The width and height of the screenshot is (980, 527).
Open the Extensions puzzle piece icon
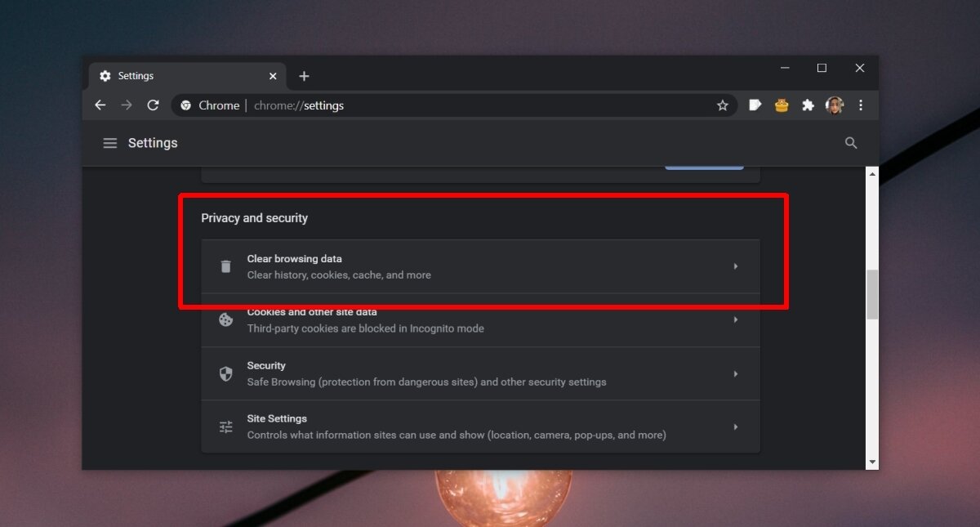pyautogui.click(x=808, y=105)
